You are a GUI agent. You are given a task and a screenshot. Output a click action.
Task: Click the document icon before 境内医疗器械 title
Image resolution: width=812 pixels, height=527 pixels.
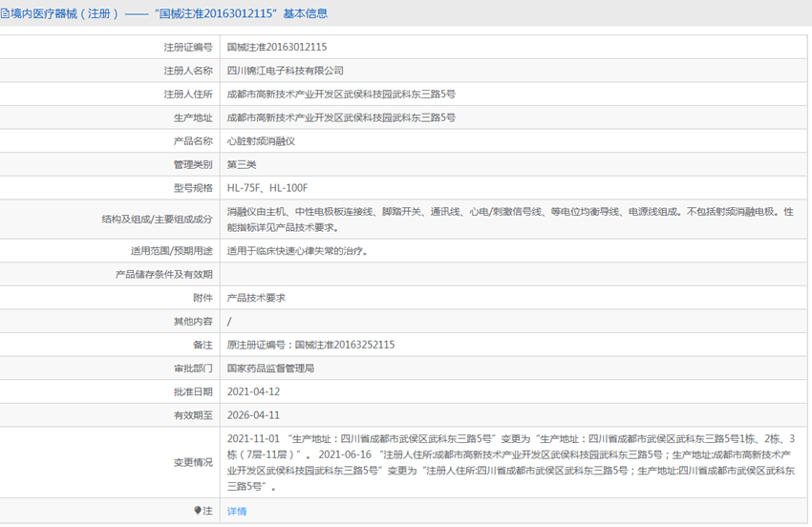pos(5,13)
